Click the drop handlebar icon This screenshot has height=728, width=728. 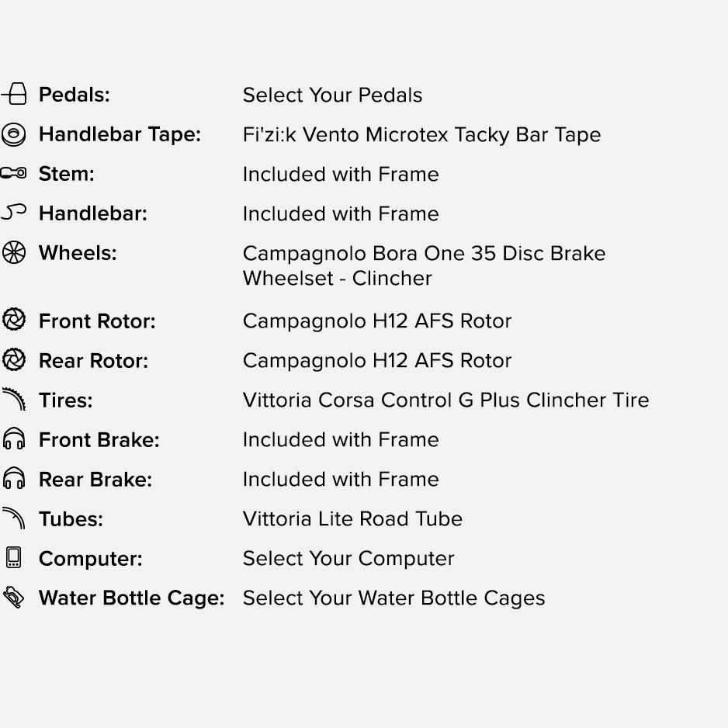[13, 212]
